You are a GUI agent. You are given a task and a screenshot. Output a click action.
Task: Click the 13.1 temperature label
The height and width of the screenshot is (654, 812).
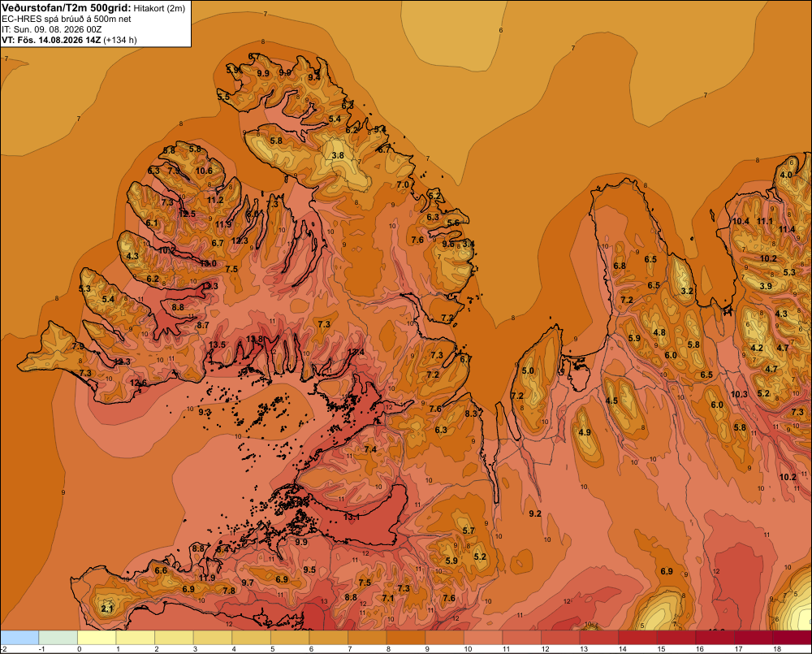352,517
